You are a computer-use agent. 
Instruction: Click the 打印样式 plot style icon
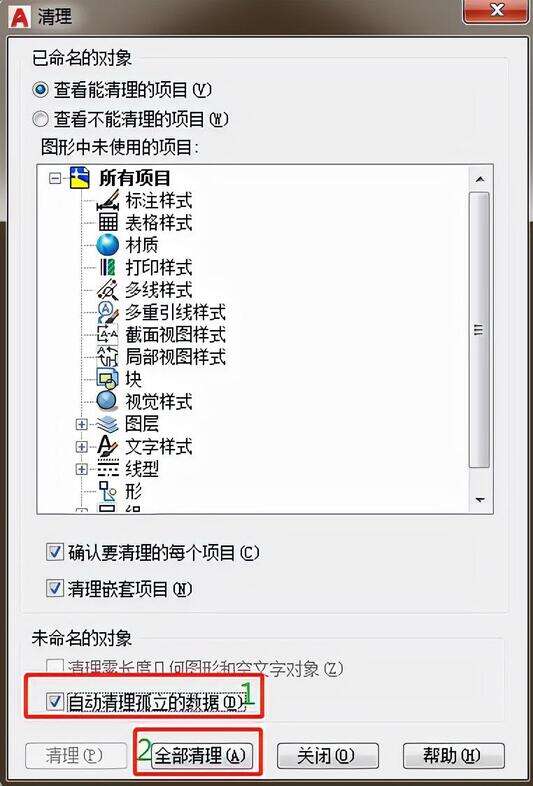(x=107, y=267)
